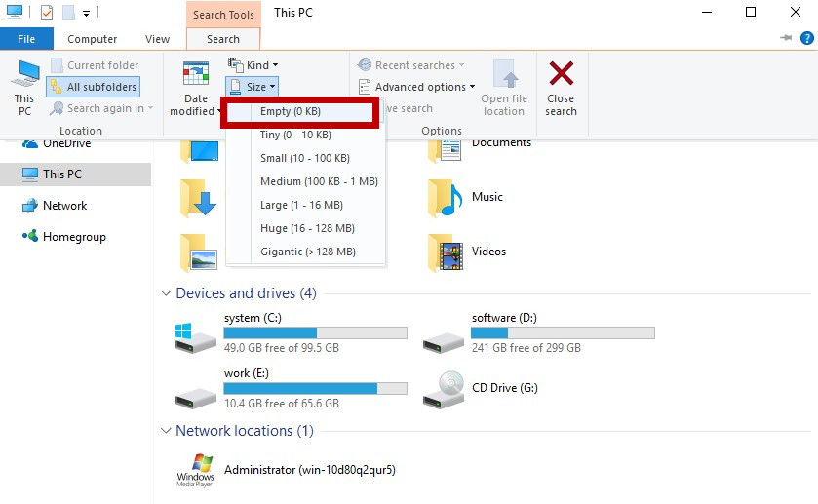Viewport: 818px width, 504px height.
Task: Open the Help question mark icon
Action: [x=806, y=38]
